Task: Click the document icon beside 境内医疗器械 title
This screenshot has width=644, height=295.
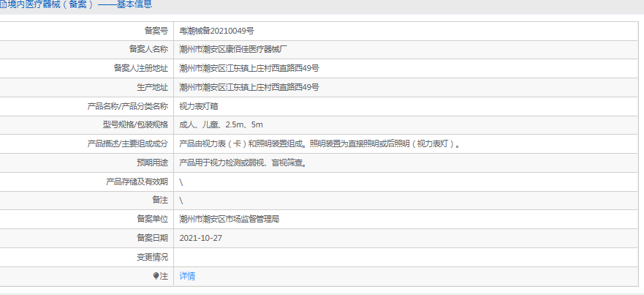Action: pyautogui.click(x=3, y=5)
